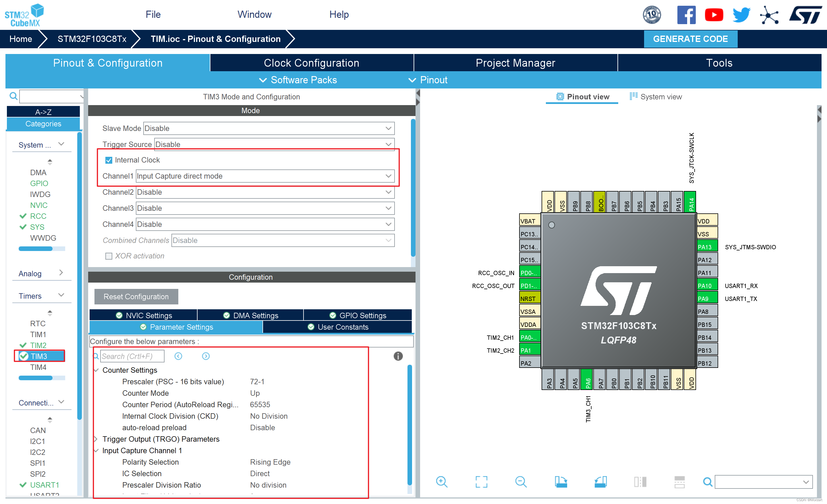Select pin PA9 on the chip

tap(708, 299)
